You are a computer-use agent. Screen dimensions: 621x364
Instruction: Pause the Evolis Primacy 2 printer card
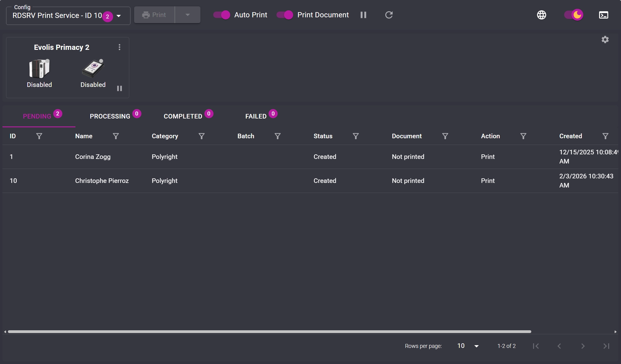120,88
